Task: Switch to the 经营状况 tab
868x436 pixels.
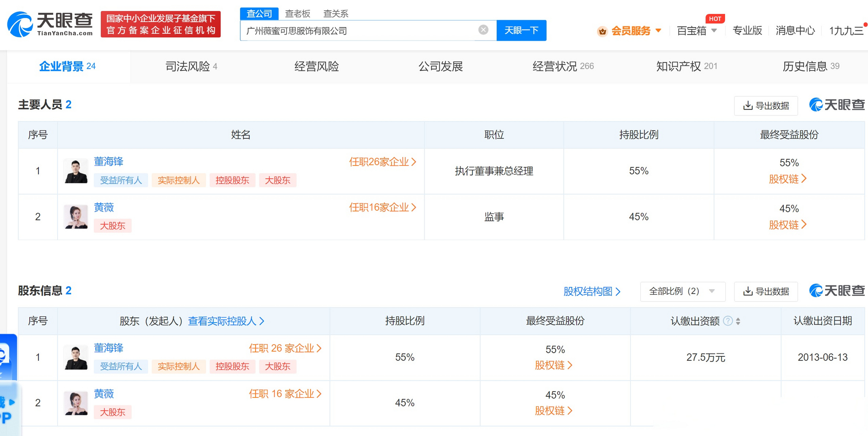Action: pyautogui.click(x=563, y=66)
